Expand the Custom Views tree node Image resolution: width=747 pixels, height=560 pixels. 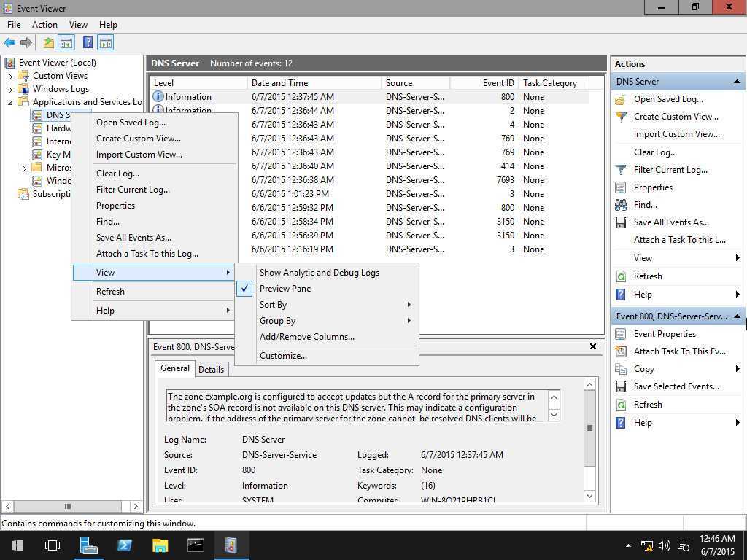(10, 76)
